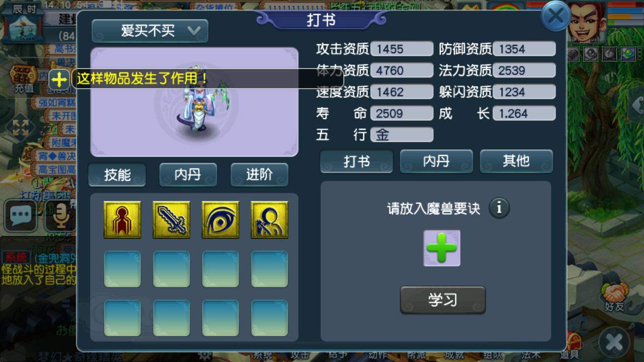The height and width of the screenshot is (362, 644).
Task: Select the 打书 tab on right
Action: [357, 161]
